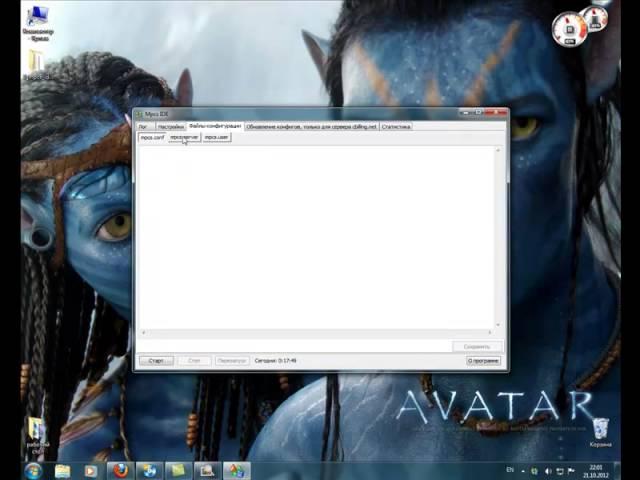Select the Корзина recycle bin icon
640x480 pixels.
coord(600,433)
